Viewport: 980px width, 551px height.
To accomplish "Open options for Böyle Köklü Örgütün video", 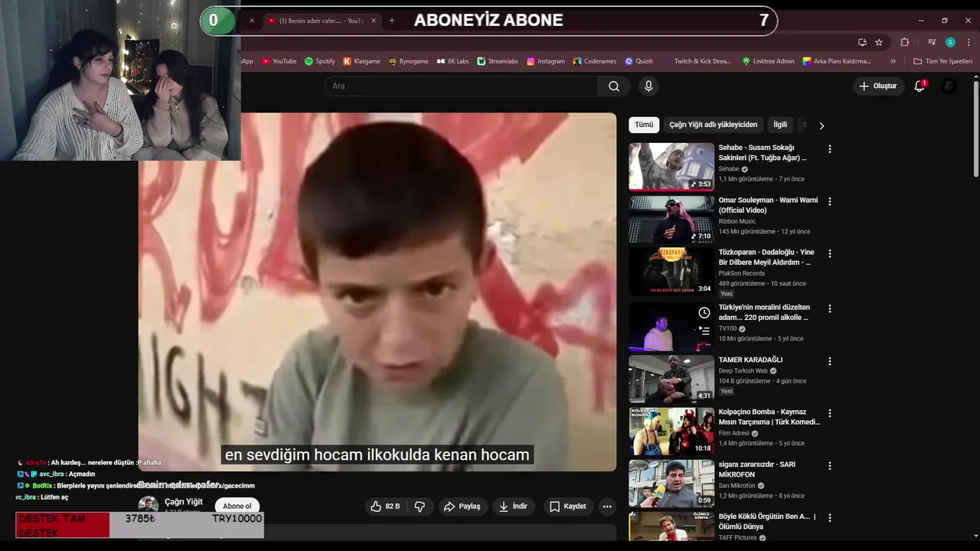I will (829, 518).
